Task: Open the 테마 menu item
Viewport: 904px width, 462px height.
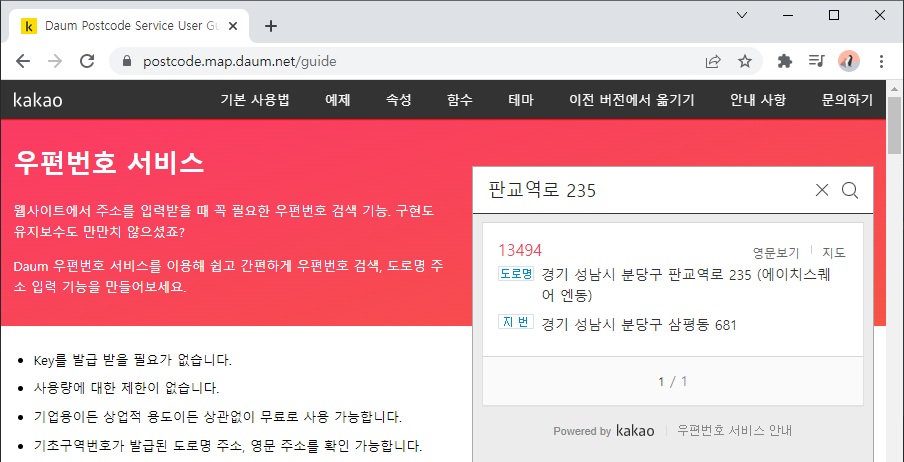Action: click(521, 100)
